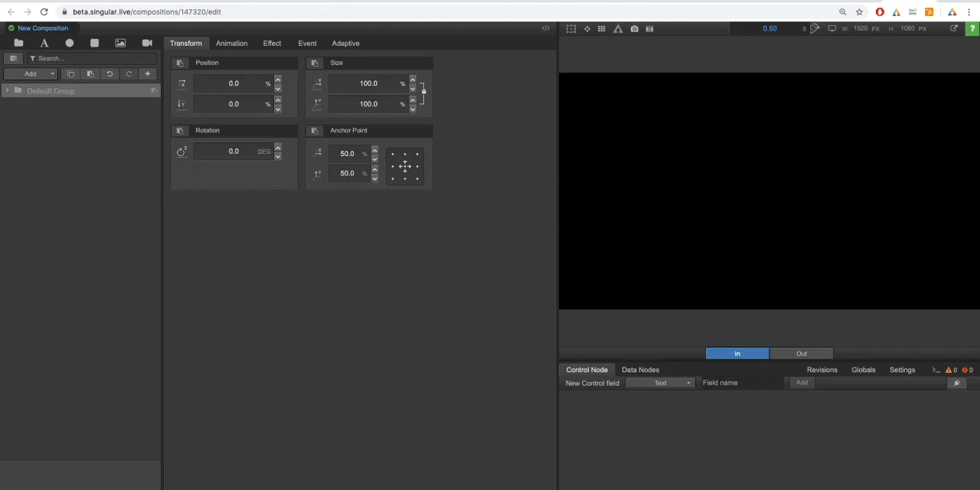The image size is (980, 490).
Task: Open the control field type Text dropdown
Action: pos(660,383)
